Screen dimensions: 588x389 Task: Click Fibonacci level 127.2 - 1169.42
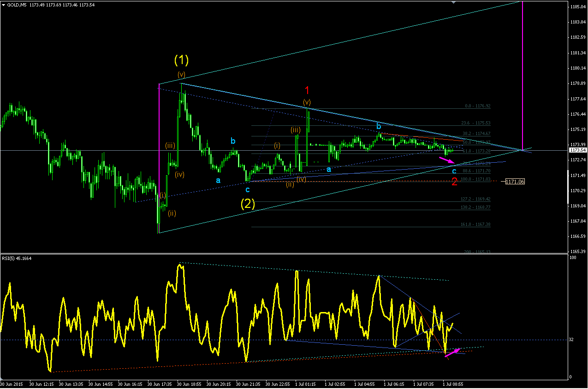pos(475,199)
